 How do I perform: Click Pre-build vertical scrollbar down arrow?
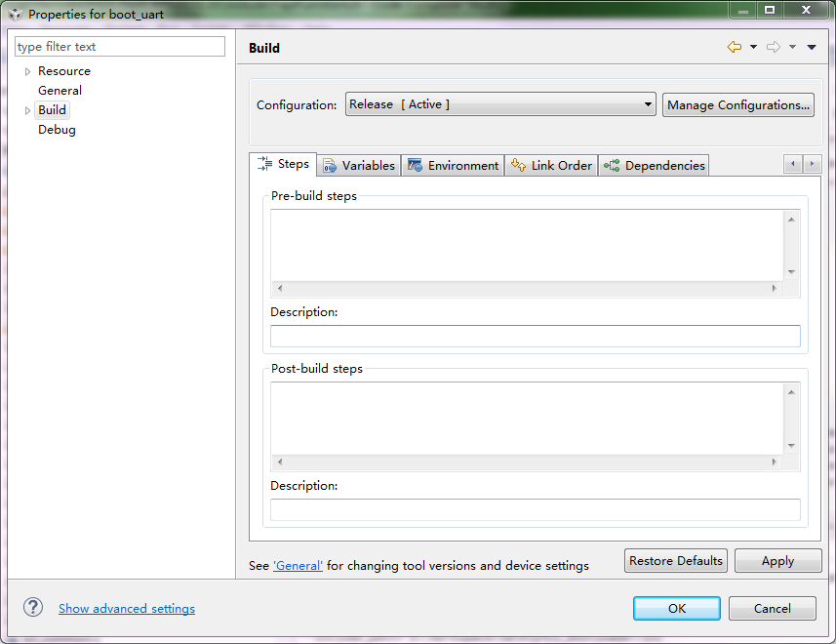tap(791, 272)
